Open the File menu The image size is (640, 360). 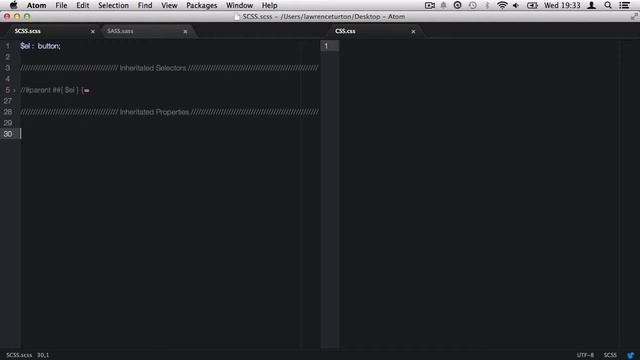click(x=61, y=5)
